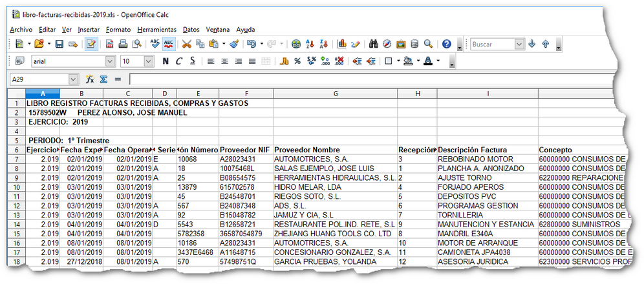
Task: Justify text alignment button
Action: (252, 61)
